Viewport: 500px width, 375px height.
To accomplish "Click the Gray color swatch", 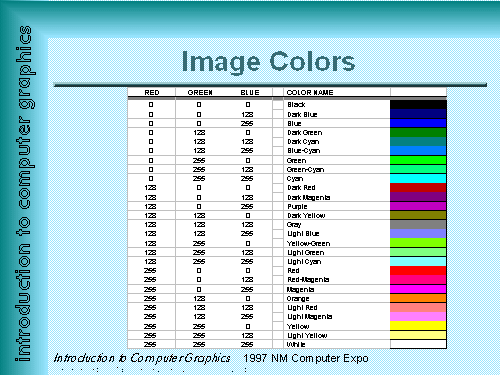I will tap(418, 224).
